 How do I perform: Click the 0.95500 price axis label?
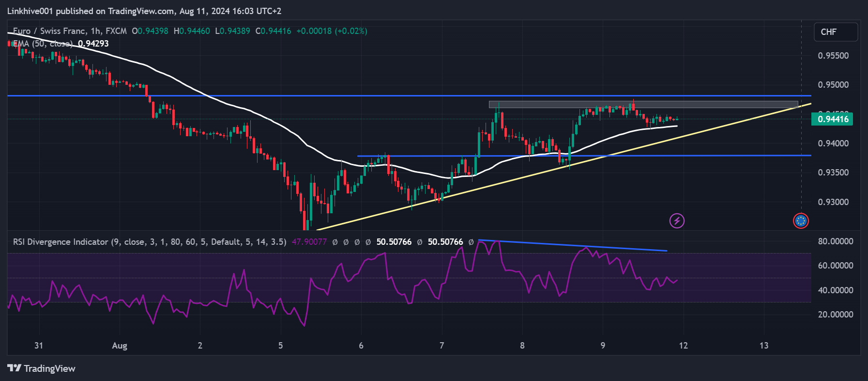(x=833, y=56)
